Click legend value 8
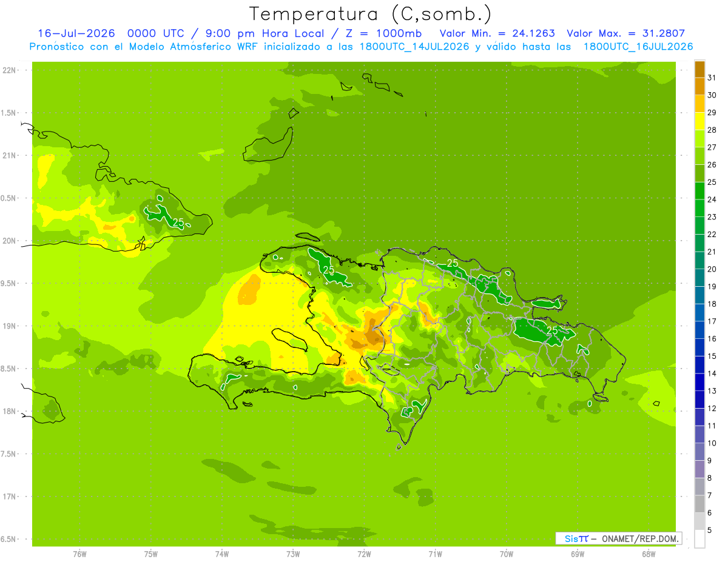Screen dimensions: 728x562 [x=710, y=478]
